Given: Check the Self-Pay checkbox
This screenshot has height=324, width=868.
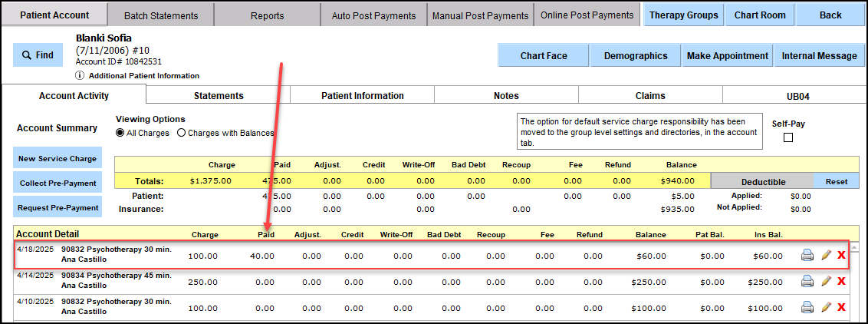Looking at the screenshot, I should point(787,138).
